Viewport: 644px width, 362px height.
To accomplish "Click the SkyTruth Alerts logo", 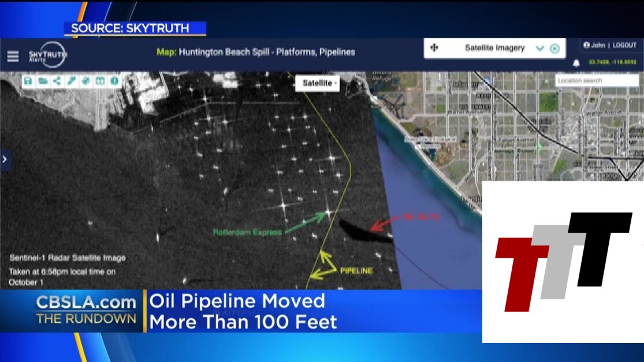I will [x=48, y=55].
